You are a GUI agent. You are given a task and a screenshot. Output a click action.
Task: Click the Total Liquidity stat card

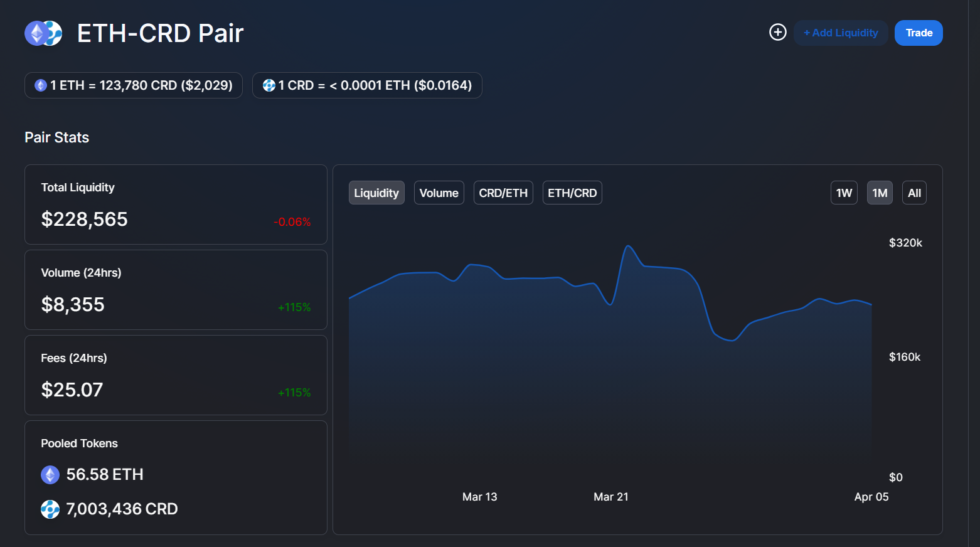(x=176, y=204)
